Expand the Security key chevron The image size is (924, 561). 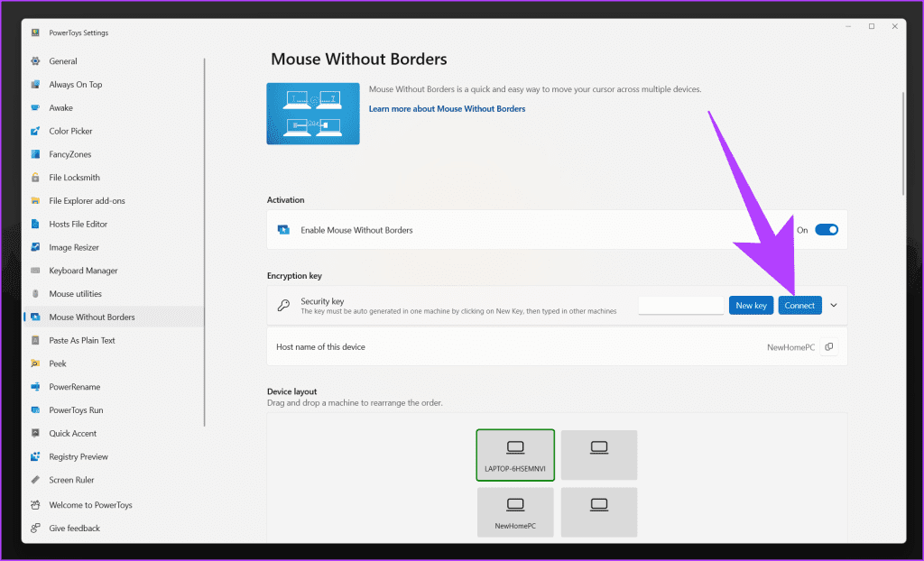tap(834, 305)
